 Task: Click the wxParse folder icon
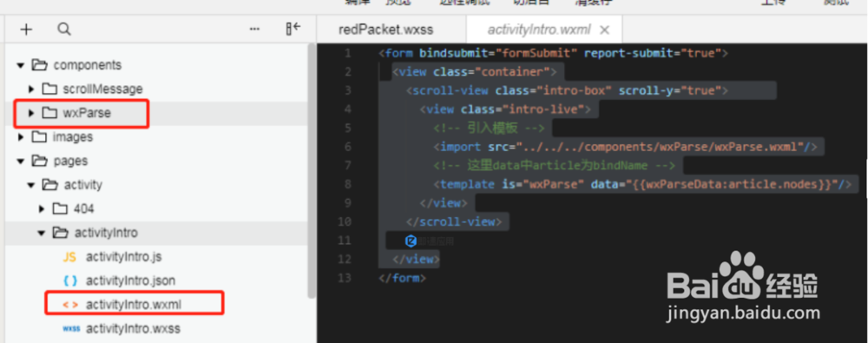(49, 113)
